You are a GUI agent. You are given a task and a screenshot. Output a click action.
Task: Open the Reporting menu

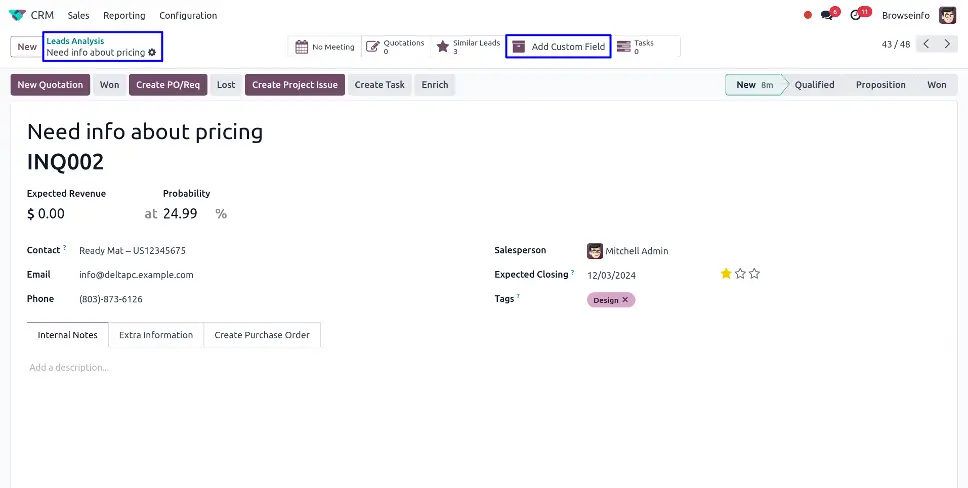pos(124,15)
